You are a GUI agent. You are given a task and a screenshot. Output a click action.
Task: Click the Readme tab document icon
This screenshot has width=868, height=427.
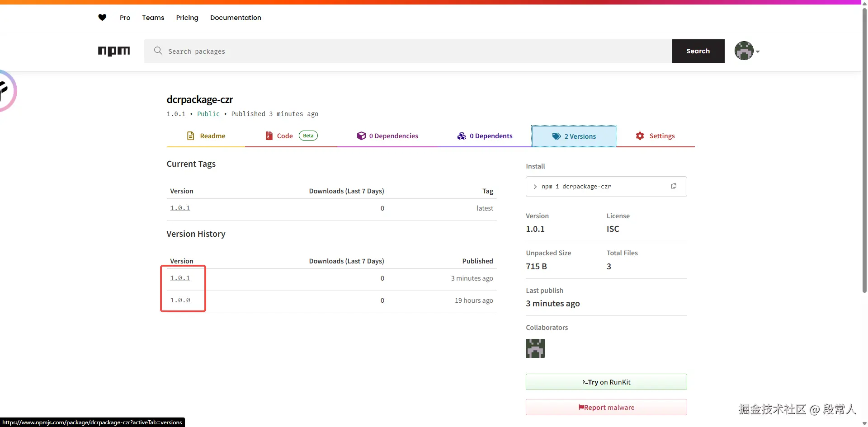coord(191,136)
